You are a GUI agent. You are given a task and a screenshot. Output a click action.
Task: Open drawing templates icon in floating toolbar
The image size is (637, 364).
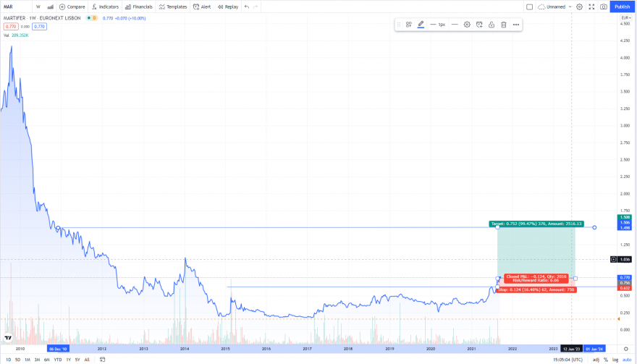click(x=409, y=25)
